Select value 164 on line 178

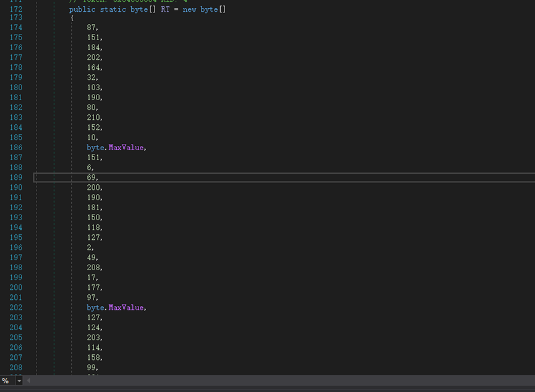[93, 67]
